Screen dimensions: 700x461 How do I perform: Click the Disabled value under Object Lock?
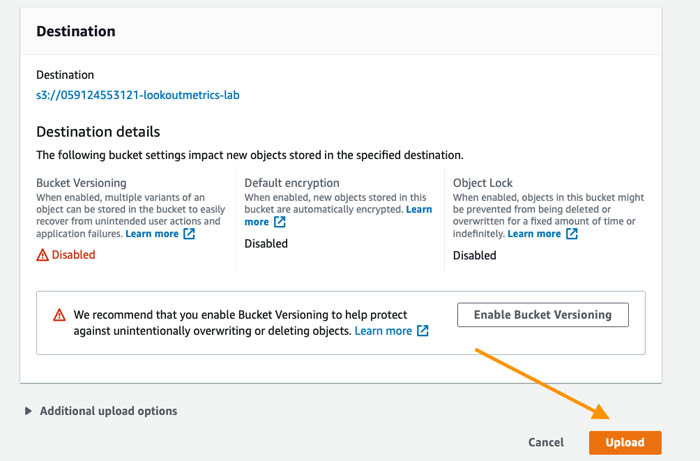tap(475, 255)
